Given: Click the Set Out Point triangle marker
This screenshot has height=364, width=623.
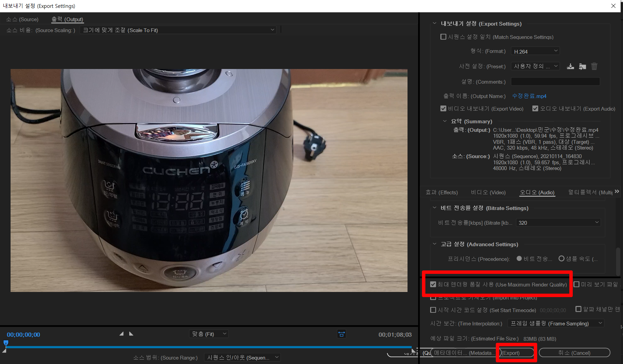Looking at the screenshot, I should point(131,334).
